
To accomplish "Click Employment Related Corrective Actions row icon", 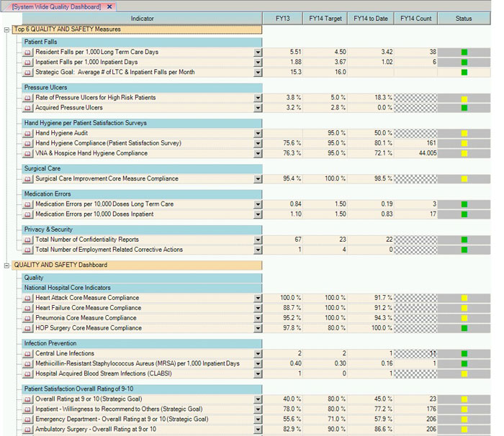I will pos(27,250).
